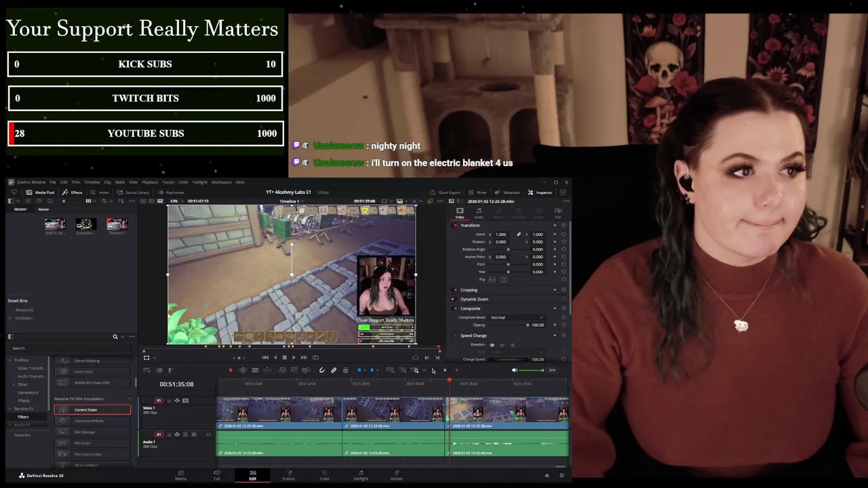868x488 pixels.
Task: Click the Quick Export button
Action: [445, 192]
